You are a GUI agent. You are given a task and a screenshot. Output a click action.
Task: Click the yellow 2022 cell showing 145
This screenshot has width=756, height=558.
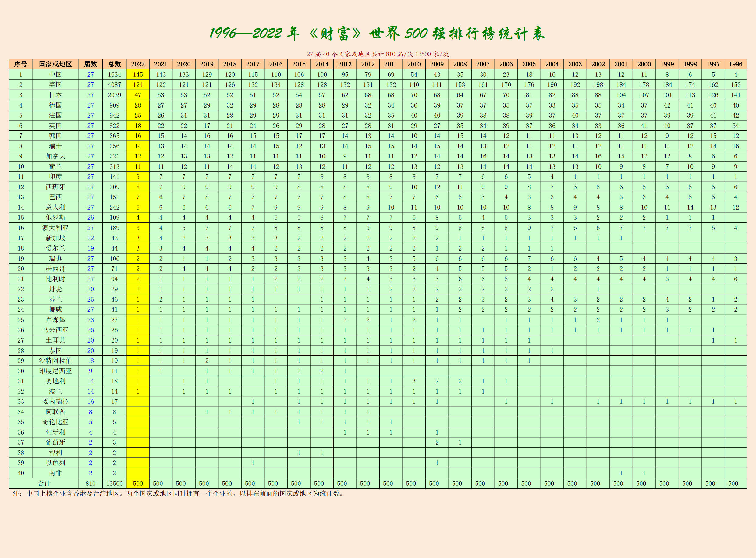(137, 74)
